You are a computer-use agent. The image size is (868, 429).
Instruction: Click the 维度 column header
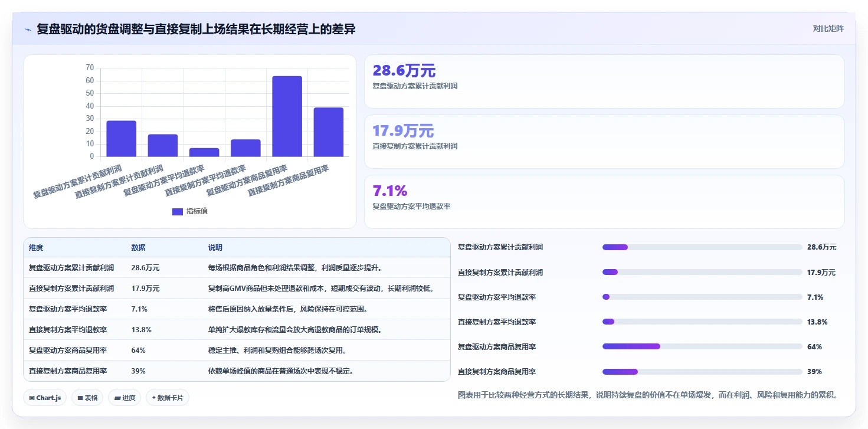[36, 248]
